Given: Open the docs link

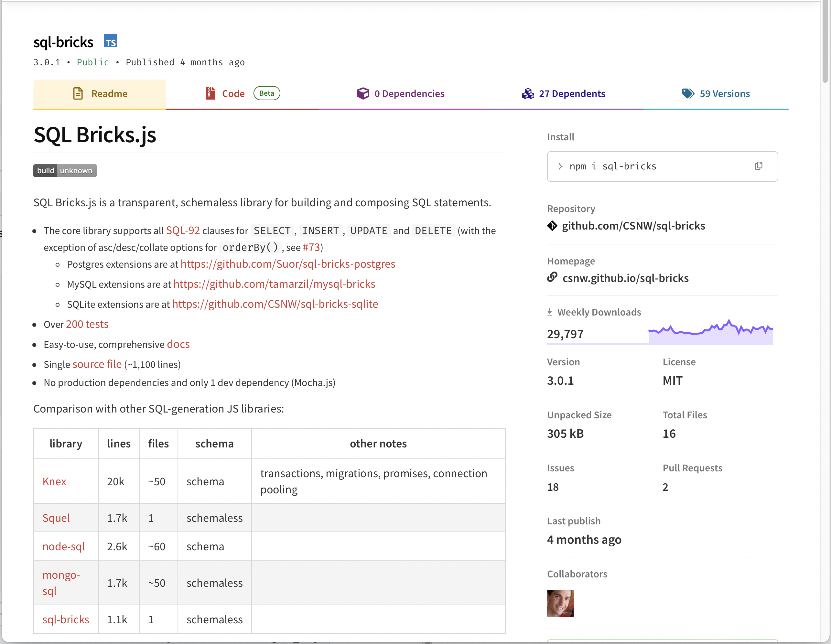Looking at the screenshot, I should pyautogui.click(x=178, y=344).
